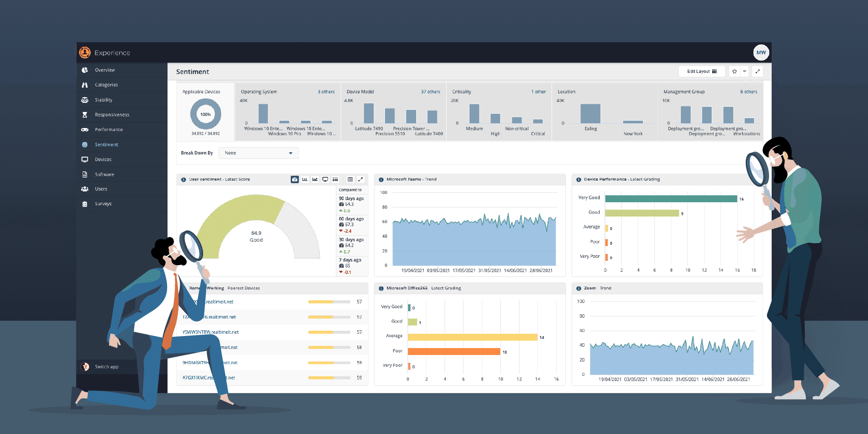Click the Zoom Trend info icon
Screen dimensions: 868x434
point(579,288)
